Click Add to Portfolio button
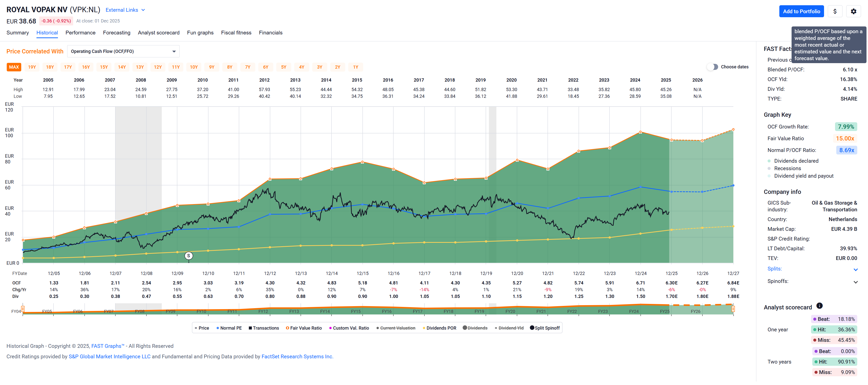This screenshot has width=868, height=385. [x=801, y=11]
